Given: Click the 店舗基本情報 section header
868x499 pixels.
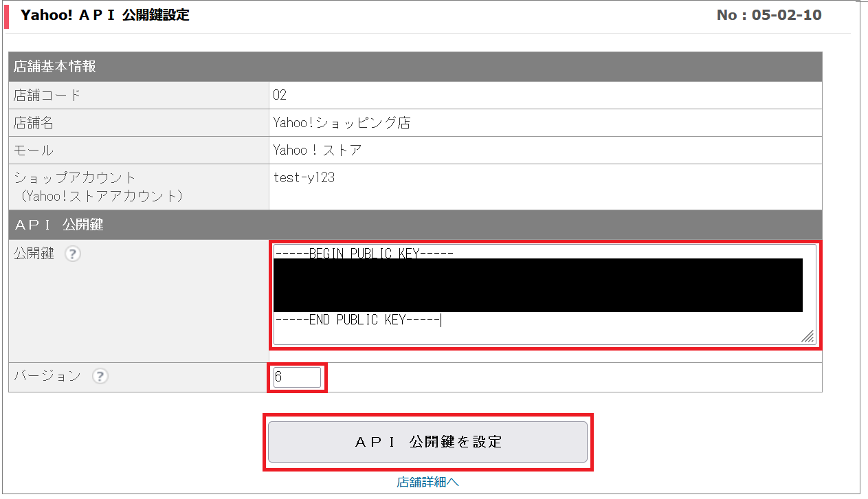Looking at the screenshot, I should click(x=415, y=67).
